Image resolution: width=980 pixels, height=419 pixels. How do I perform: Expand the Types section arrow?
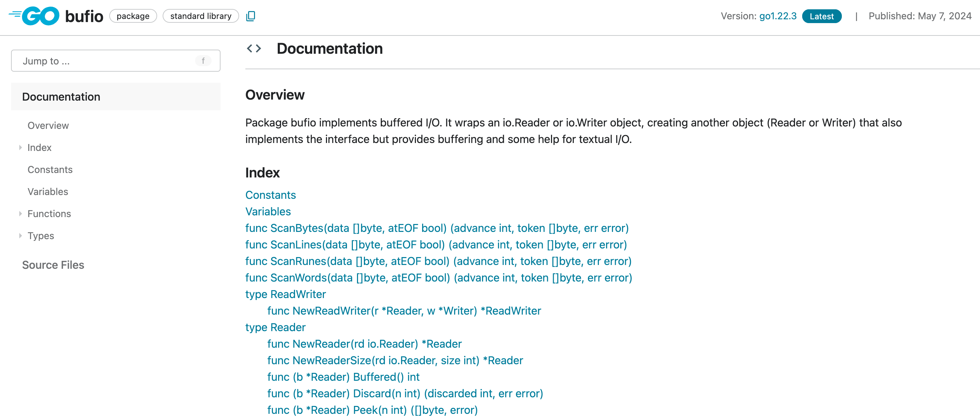tap(21, 236)
